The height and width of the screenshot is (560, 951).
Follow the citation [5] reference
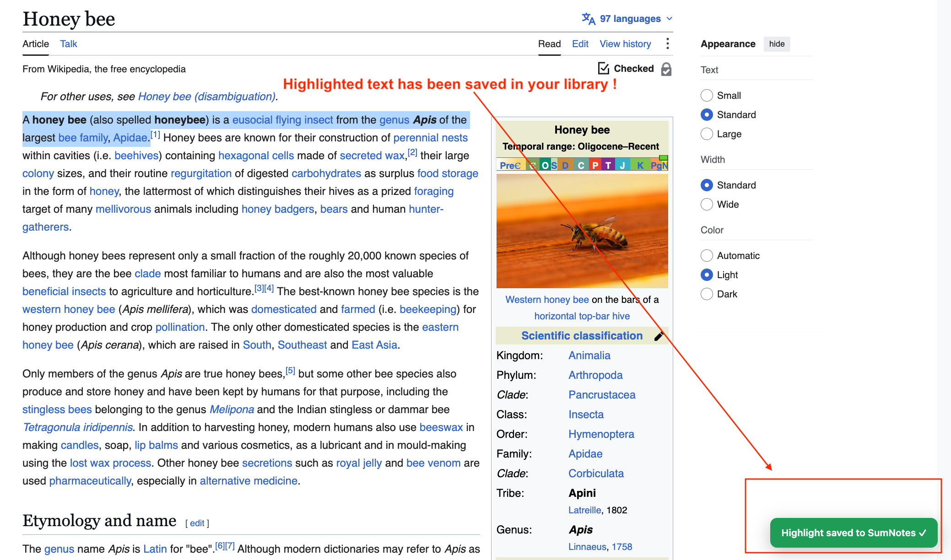pos(290,371)
